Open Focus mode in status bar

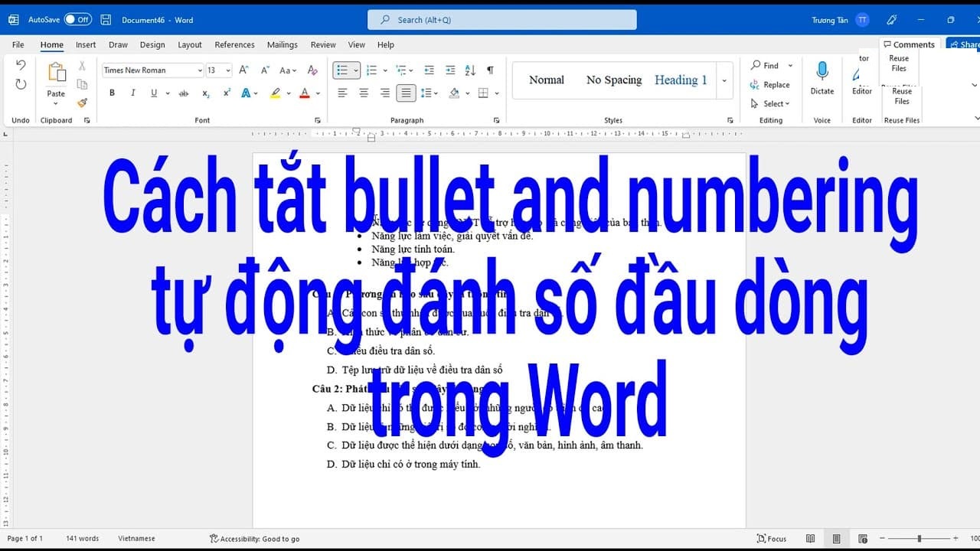(x=772, y=539)
